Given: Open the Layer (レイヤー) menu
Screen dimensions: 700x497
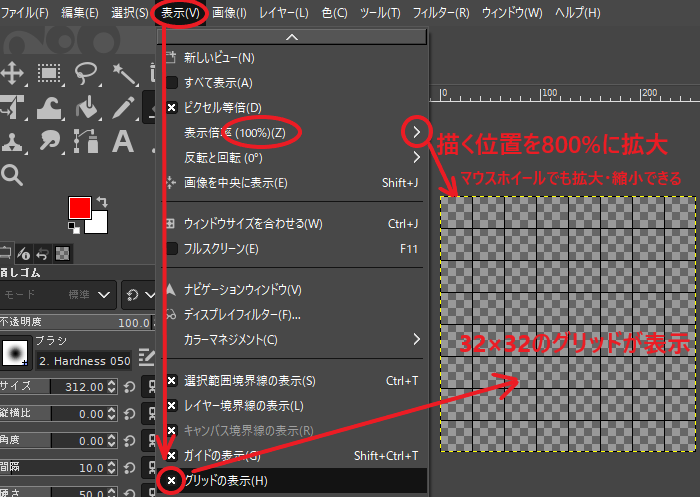Looking at the screenshot, I should [284, 13].
